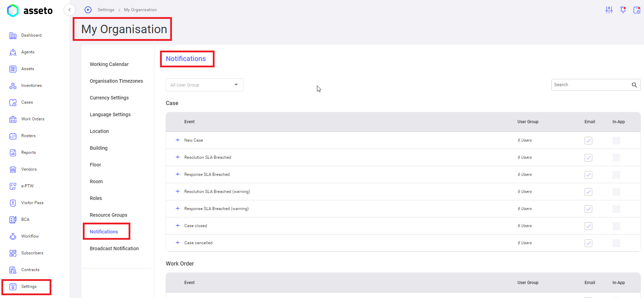Open the Floor settings page
The image size is (644, 298).
95,165
